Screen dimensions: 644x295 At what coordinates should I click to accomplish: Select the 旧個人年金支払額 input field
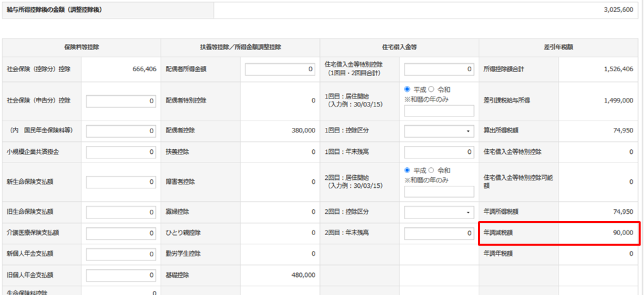[x=121, y=274]
